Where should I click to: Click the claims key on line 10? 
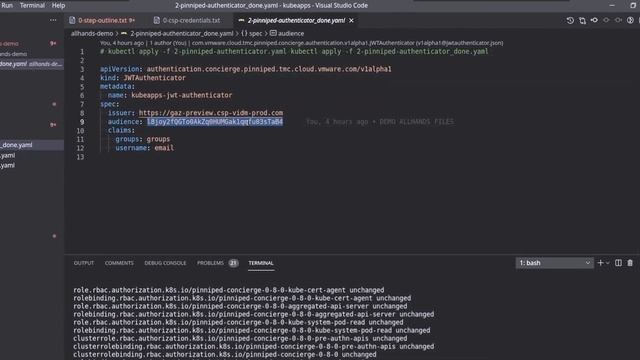[x=120, y=130]
